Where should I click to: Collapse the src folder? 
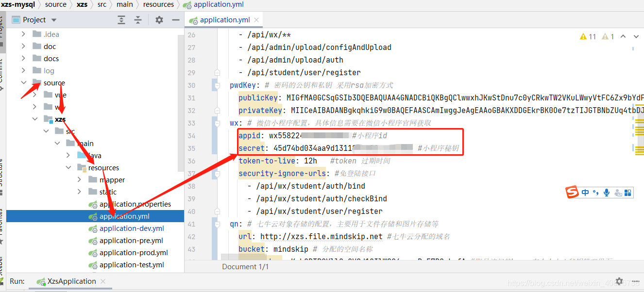[x=46, y=131]
